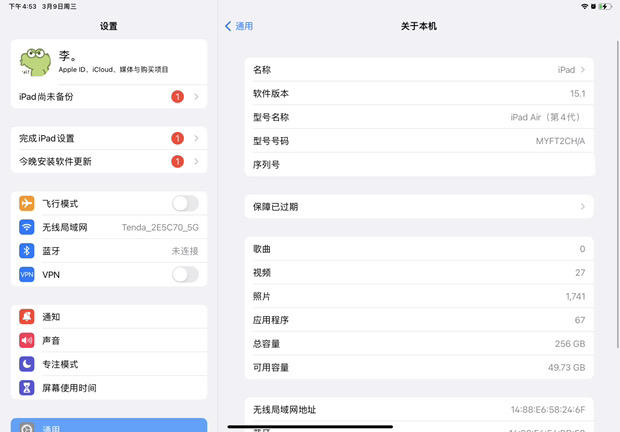Open chevron on 保障已过期 row
Screen dimensions: 620x432
click(583, 206)
